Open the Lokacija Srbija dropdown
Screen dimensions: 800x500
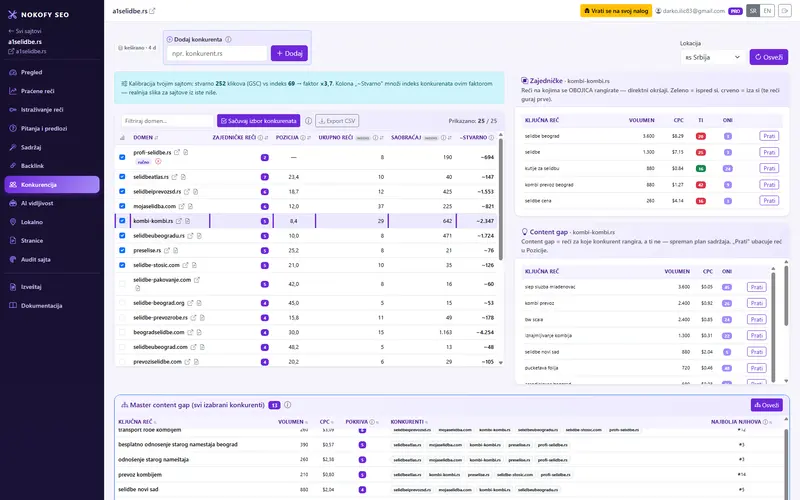(712, 57)
